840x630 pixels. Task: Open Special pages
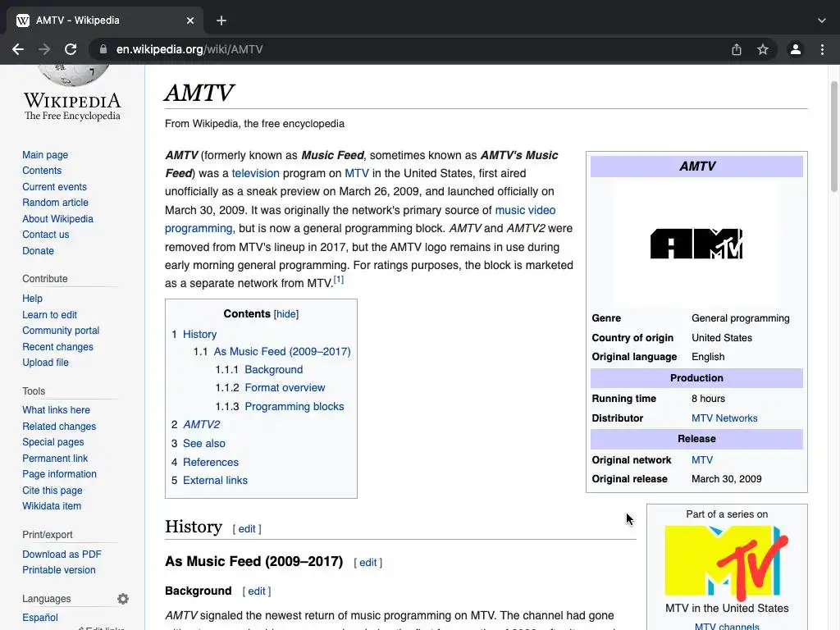pyautogui.click(x=53, y=442)
